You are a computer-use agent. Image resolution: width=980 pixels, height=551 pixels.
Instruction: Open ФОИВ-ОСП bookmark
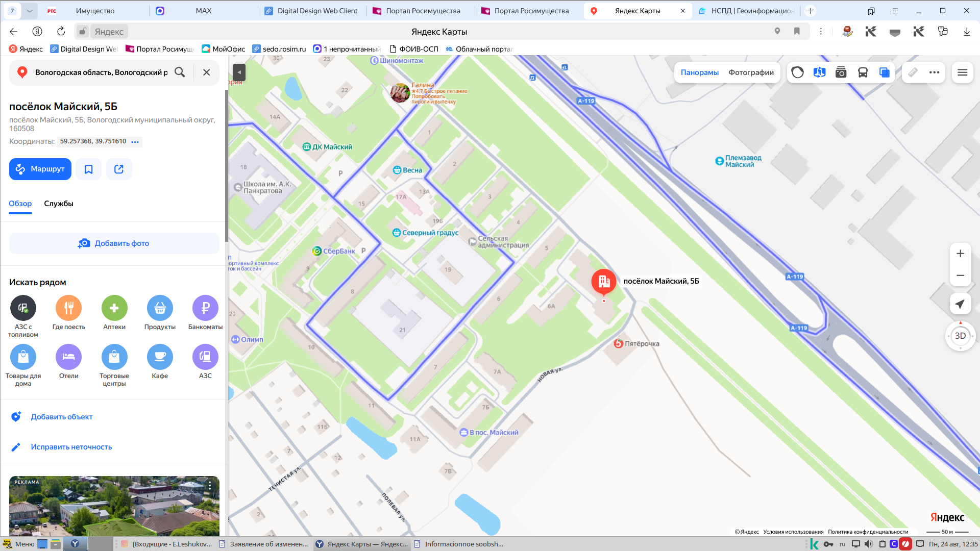click(x=414, y=49)
